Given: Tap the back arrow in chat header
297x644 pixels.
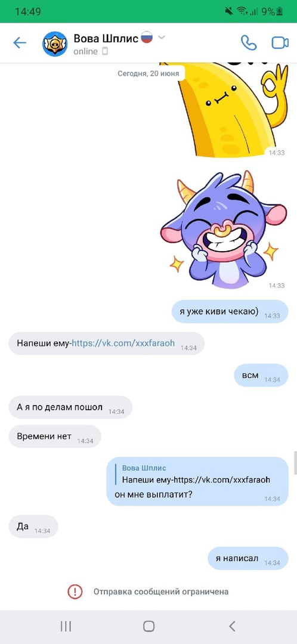Looking at the screenshot, I should 19,43.
